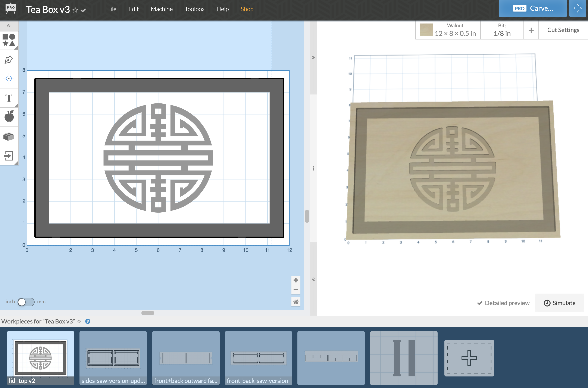Select the 3D box tool in sidebar
The image size is (588, 388).
9,135
